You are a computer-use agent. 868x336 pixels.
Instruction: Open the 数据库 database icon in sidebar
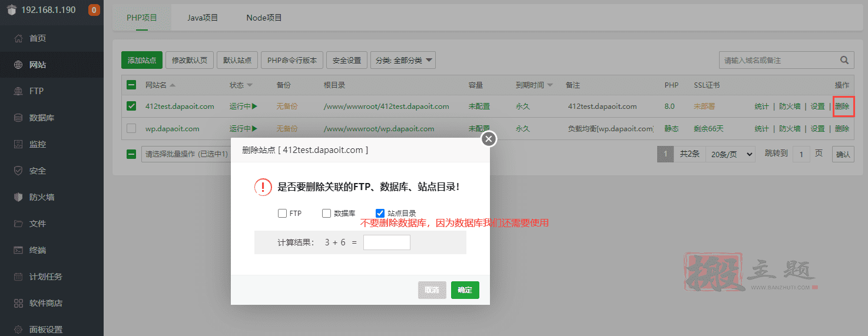click(x=18, y=118)
